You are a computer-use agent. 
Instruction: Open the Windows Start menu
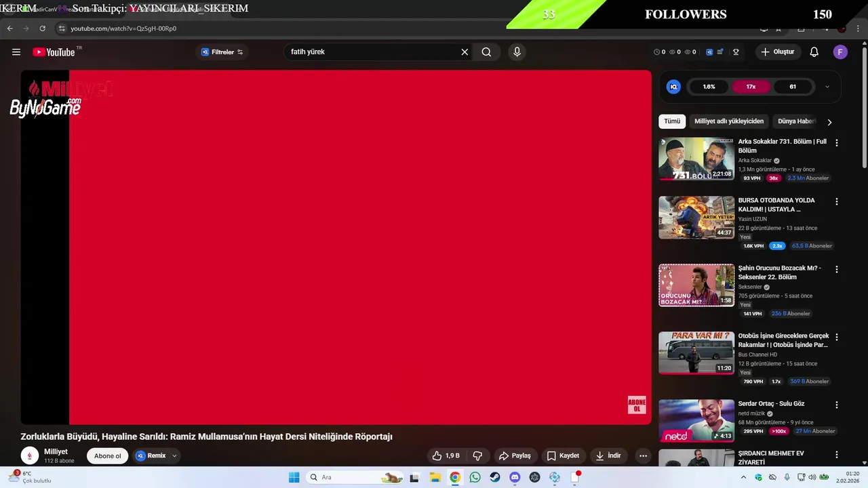(x=294, y=477)
